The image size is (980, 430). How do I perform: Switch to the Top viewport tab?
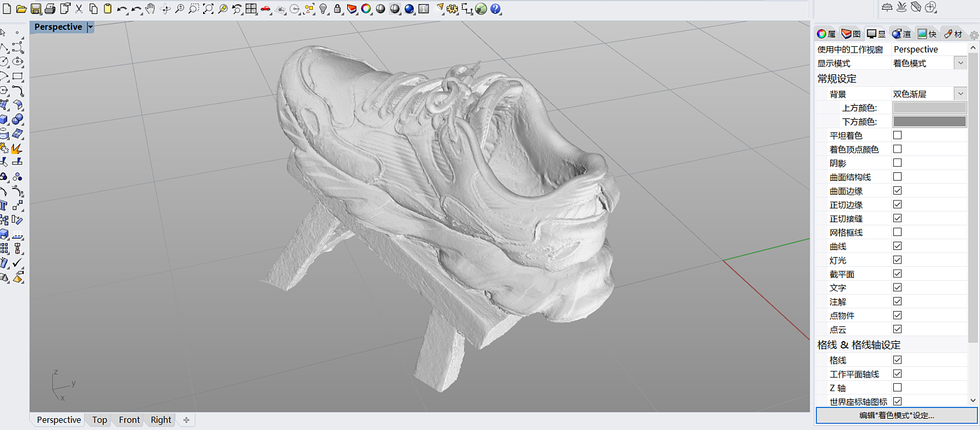click(x=99, y=420)
